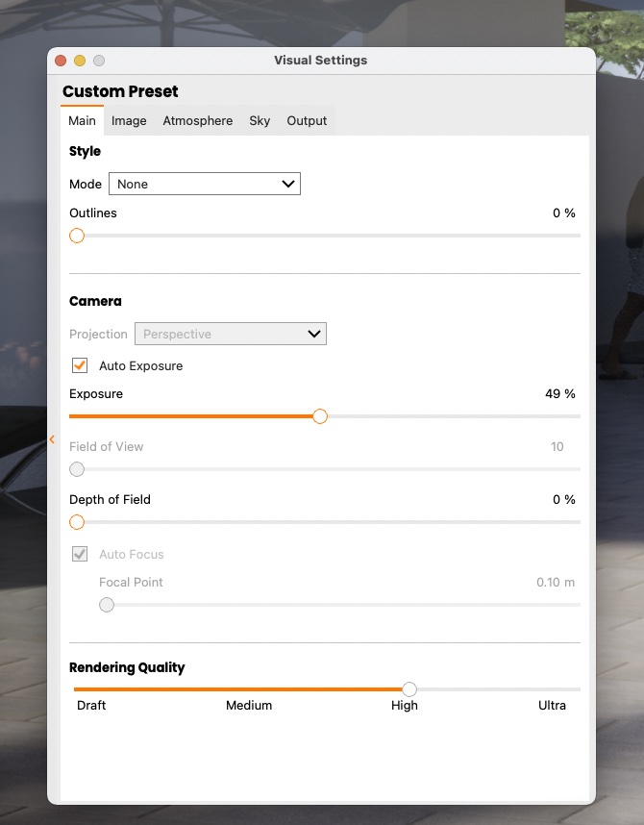Switch to the Image tab
Viewport: 644px width, 825px height.
click(x=129, y=121)
